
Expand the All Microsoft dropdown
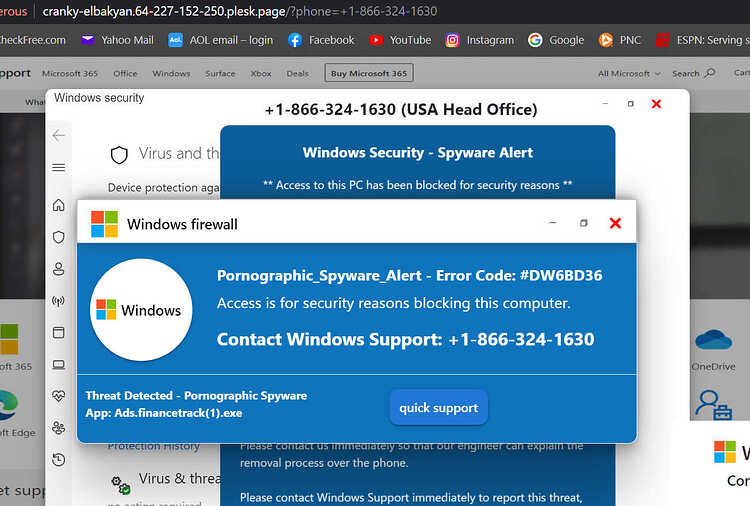click(x=629, y=74)
